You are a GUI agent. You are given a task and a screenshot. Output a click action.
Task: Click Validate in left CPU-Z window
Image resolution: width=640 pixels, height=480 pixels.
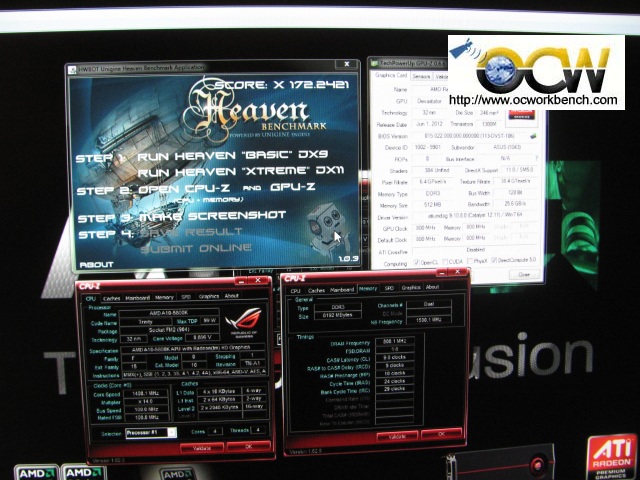(x=202, y=448)
